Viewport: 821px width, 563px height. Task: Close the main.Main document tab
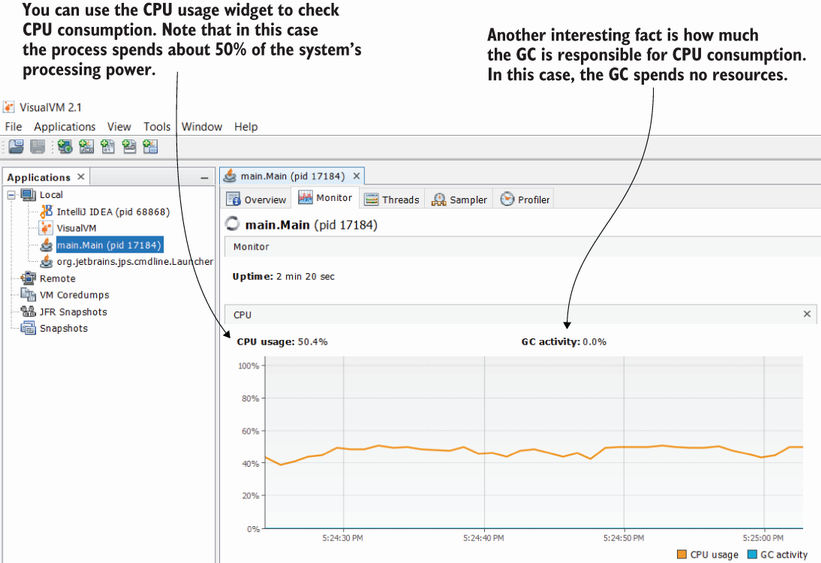pyautogui.click(x=357, y=176)
